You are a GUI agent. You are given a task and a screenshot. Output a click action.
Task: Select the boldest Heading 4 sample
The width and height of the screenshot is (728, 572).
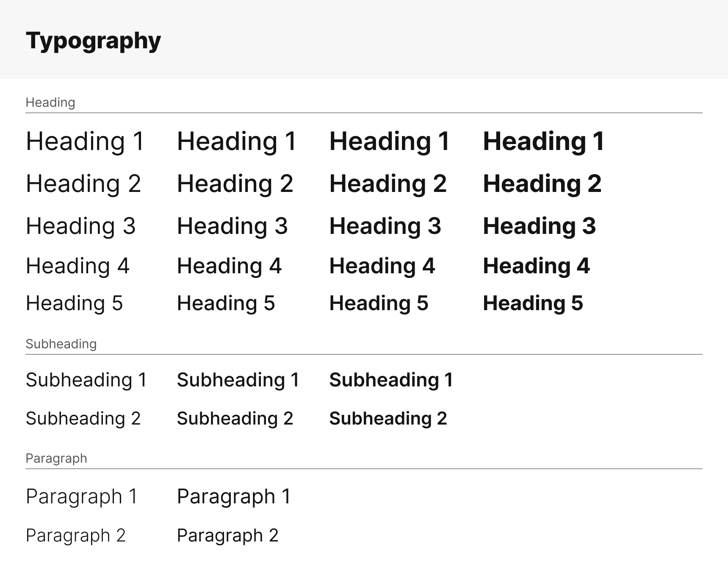[x=536, y=266]
